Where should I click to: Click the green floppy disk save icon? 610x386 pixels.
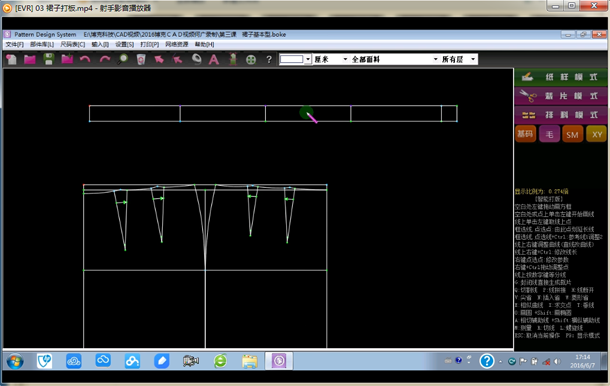click(x=49, y=59)
